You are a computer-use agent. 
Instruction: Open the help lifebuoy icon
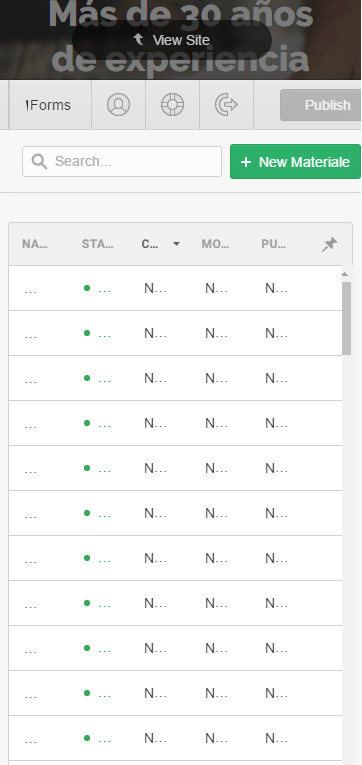pos(173,105)
